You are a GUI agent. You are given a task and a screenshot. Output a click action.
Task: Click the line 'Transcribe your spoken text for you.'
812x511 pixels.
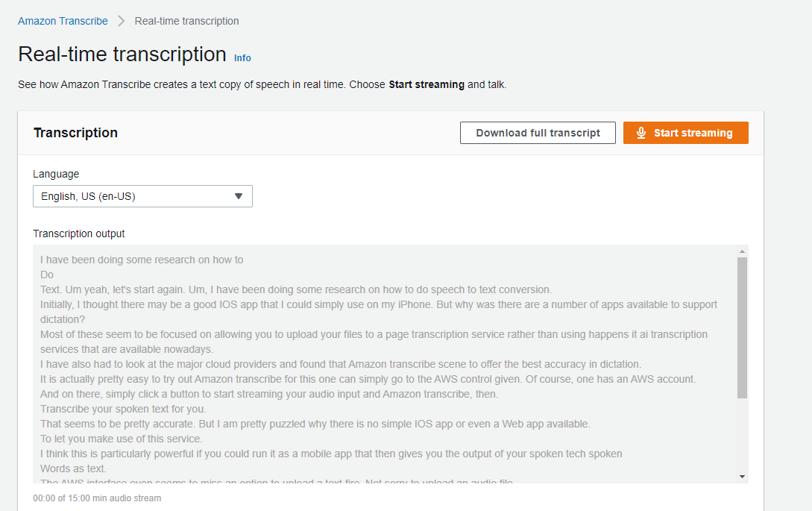click(x=123, y=409)
